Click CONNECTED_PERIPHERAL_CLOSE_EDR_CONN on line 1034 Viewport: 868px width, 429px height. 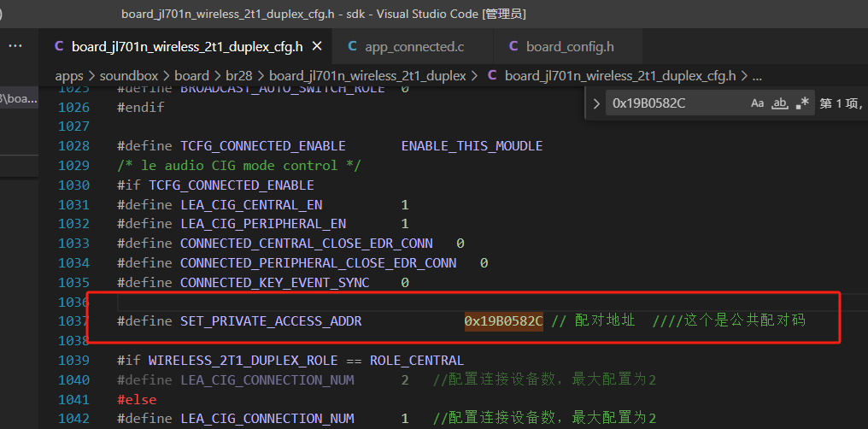pyautogui.click(x=319, y=263)
